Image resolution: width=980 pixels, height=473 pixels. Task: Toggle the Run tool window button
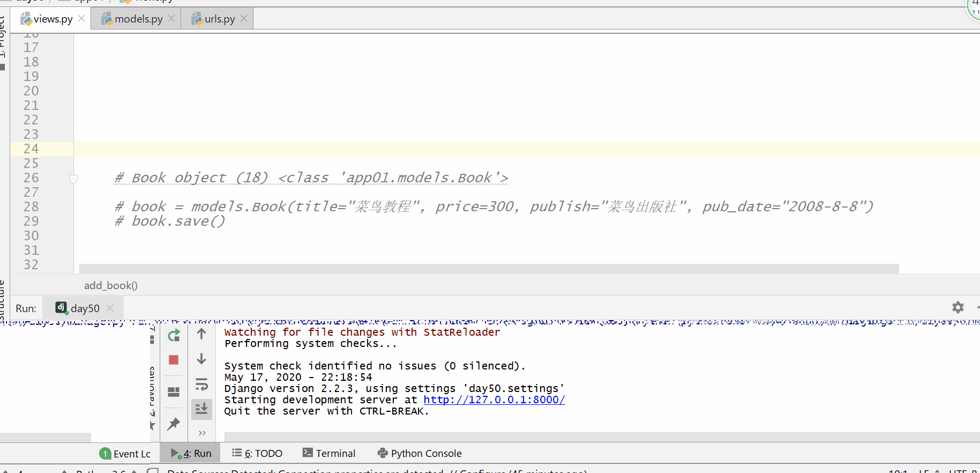point(191,454)
